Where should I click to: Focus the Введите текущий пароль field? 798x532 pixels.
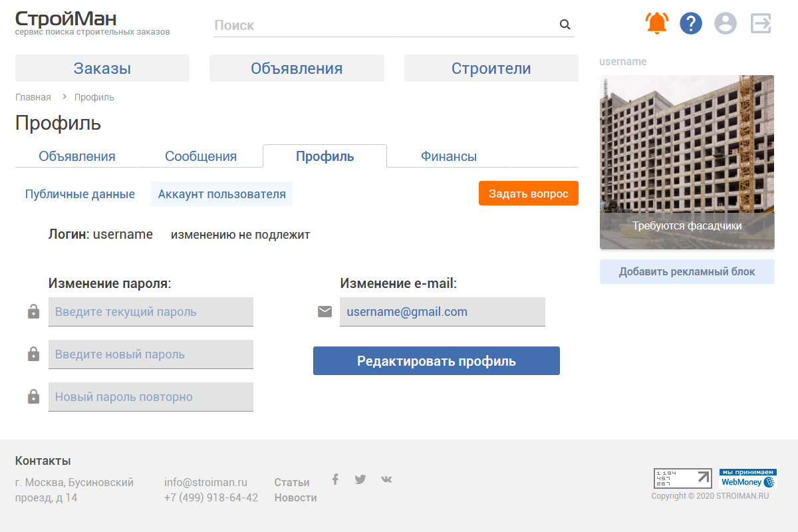pos(151,312)
